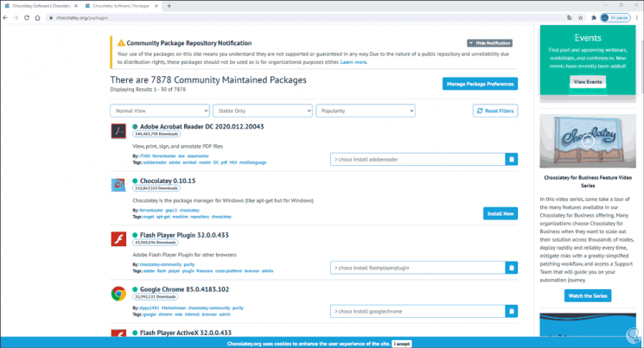This screenshot has height=348, width=644.
Task: Click the nuget tag link
Action: pyautogui.click(x=149, y=217)
